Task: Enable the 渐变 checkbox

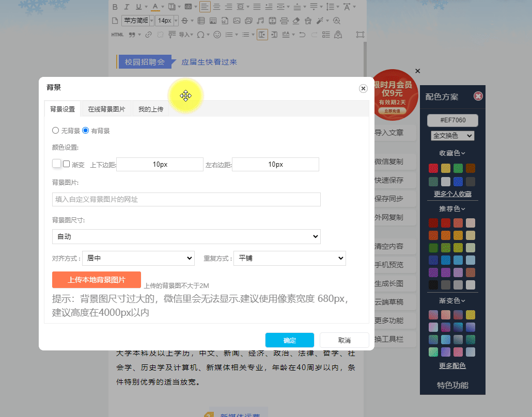Action: (67, 164)
